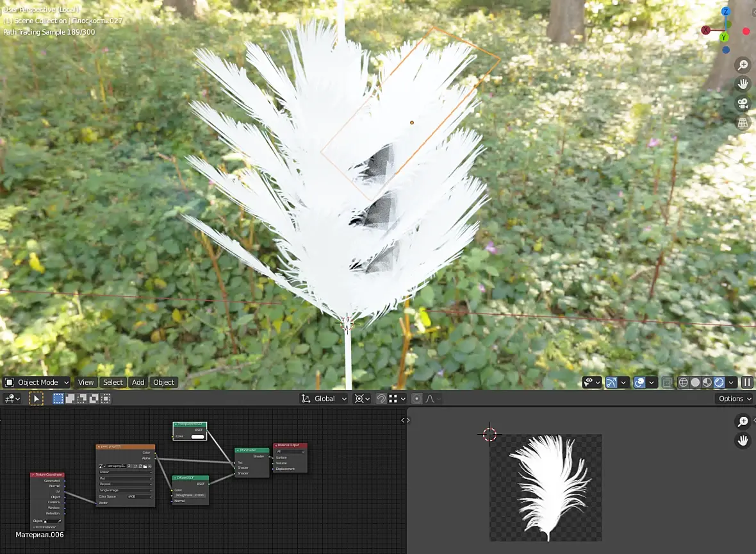The width and height of the screenshot is (756, 554).
Task: Select rendered viewport shading
Action: pos(719,382)
